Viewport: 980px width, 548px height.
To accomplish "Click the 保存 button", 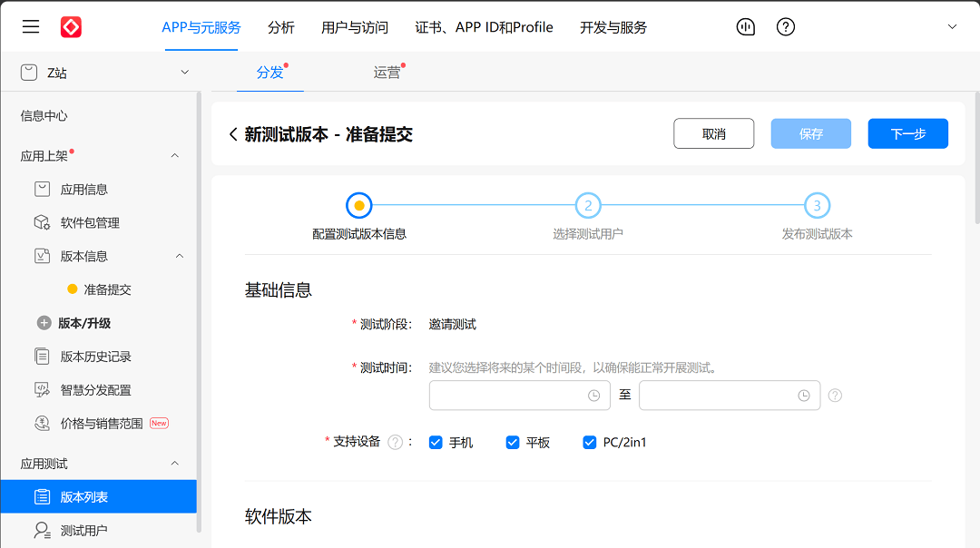I will point(810,133).
